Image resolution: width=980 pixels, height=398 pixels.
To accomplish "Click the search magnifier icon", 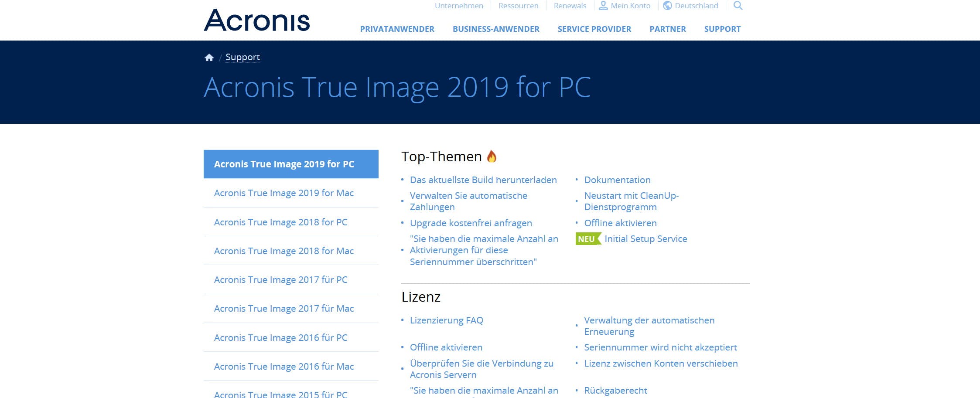I will 738,6.
